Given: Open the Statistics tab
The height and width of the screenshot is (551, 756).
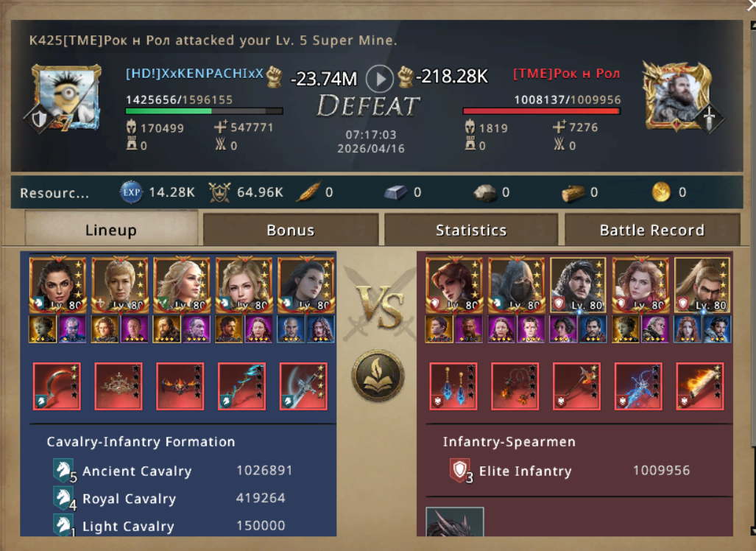Looking at the screenshot, I should click(x=471, y=230).
